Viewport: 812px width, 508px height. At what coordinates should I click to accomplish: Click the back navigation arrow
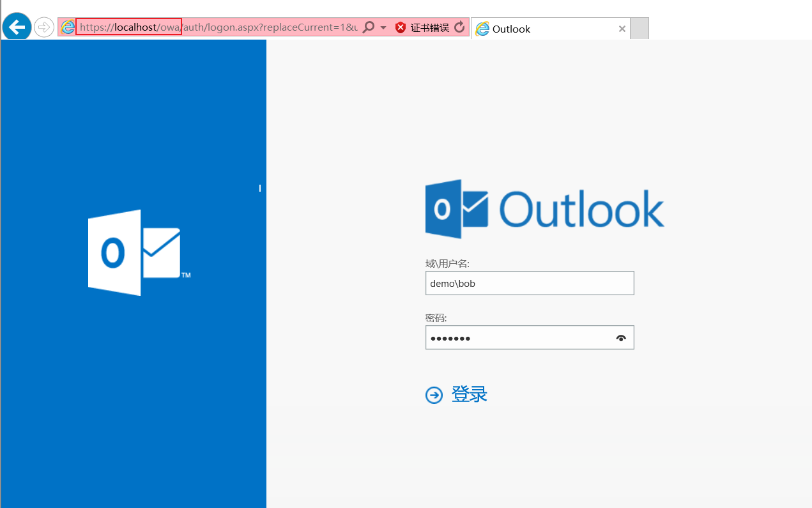click(x=17, y=26)
